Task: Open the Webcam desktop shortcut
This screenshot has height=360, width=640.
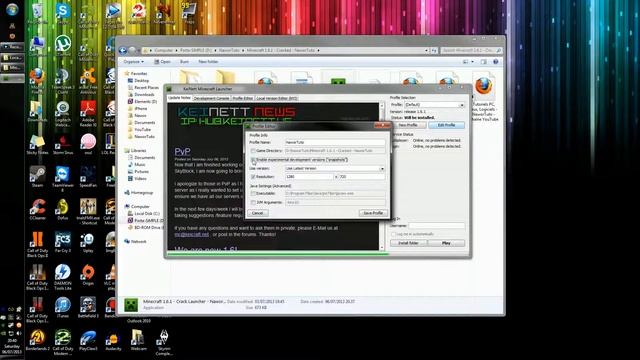Action: pyautogui.click(x=138, y=340)
